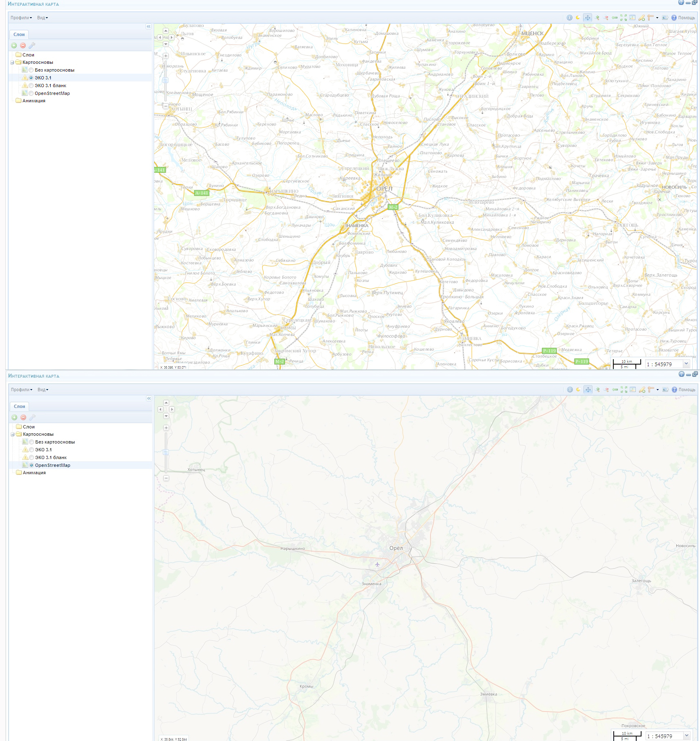
Task: Choose the 'ЭКО 3.1 бланк' radio in the lower panel
Action: pyautogui.click(x=31, y=457)
